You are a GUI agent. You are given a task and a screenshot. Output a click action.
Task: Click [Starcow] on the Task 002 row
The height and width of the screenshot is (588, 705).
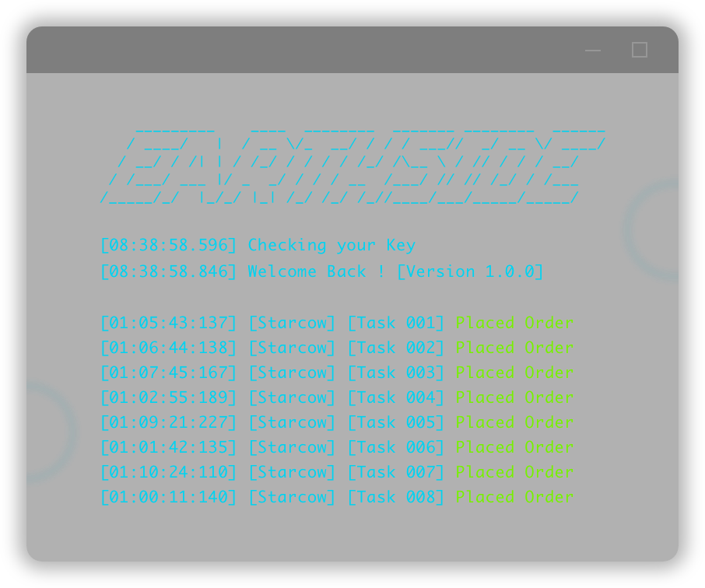293,348
